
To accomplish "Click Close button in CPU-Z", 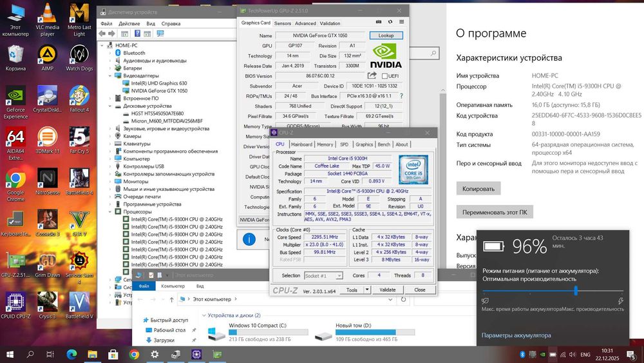I will tap(420, 290).
